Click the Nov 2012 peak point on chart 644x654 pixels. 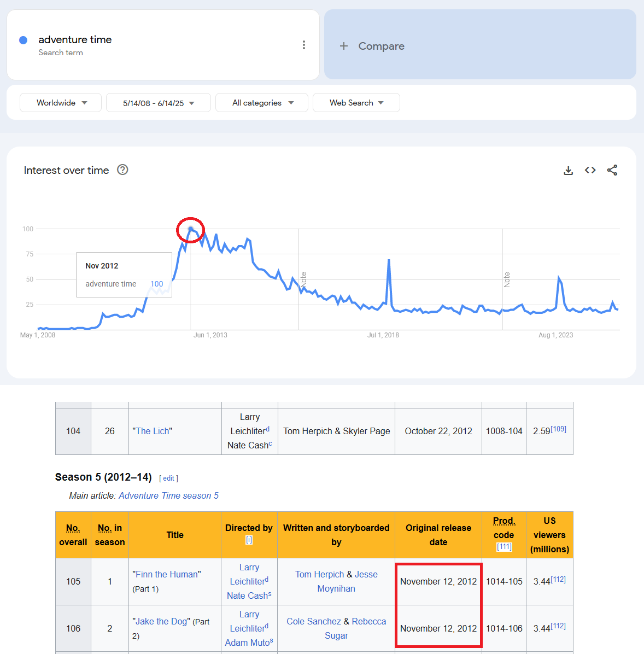pos(191,229)
